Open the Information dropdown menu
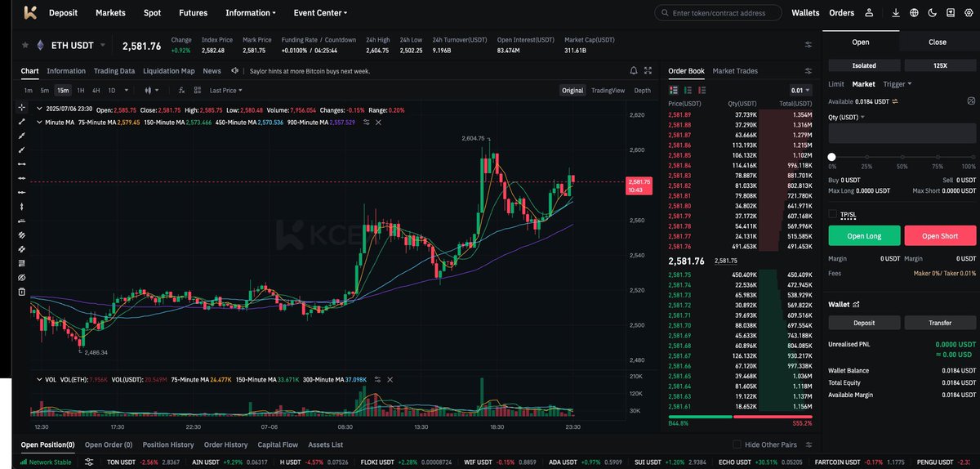 [250, 13]
